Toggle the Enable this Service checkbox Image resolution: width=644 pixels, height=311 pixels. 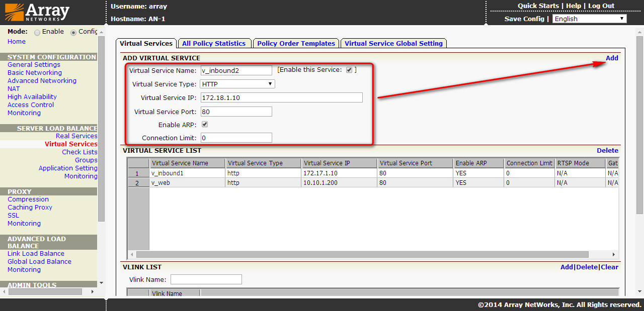pos(349,70)
